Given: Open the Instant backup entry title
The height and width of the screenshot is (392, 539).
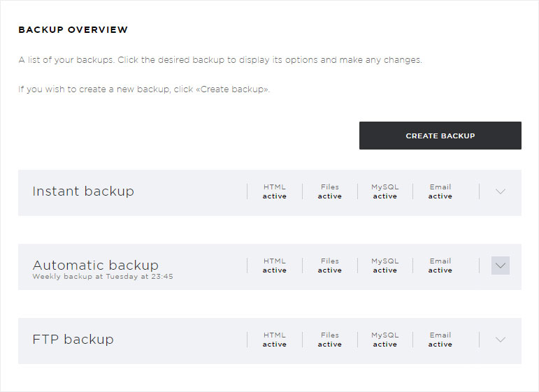Looking at the screenshot, I should point(83,191).
